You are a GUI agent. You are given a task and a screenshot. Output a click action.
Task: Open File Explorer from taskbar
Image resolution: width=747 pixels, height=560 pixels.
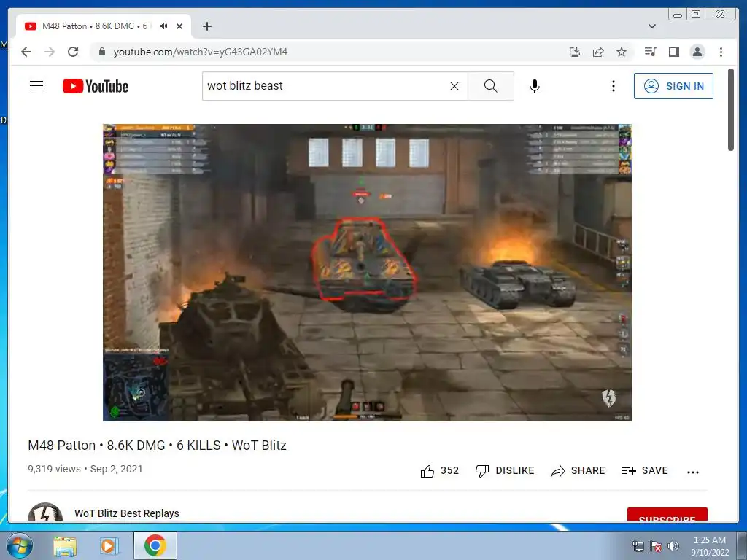(65, 546)
